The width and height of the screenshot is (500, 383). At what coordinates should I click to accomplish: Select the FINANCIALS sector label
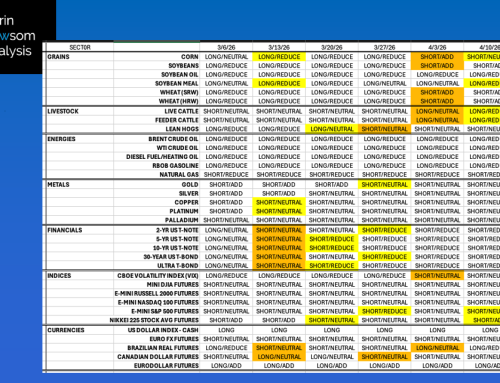(65, 230)
